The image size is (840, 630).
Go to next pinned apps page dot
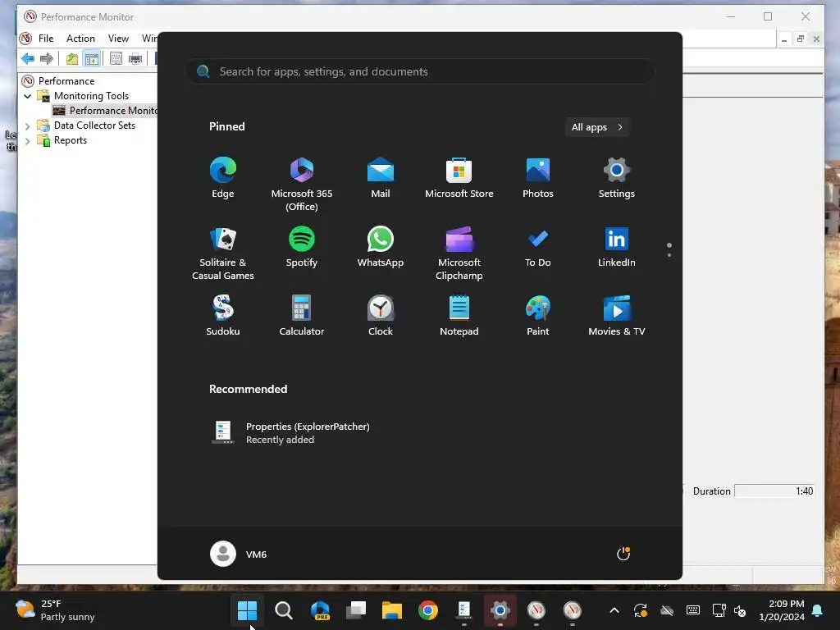669,255
